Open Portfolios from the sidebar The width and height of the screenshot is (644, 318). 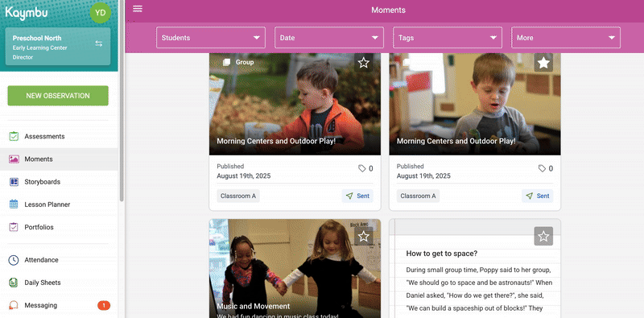(59, 227)
